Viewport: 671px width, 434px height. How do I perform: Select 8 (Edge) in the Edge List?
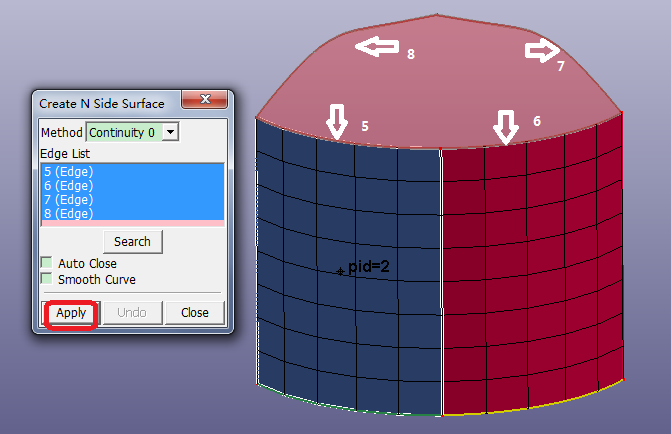[68, 213]
